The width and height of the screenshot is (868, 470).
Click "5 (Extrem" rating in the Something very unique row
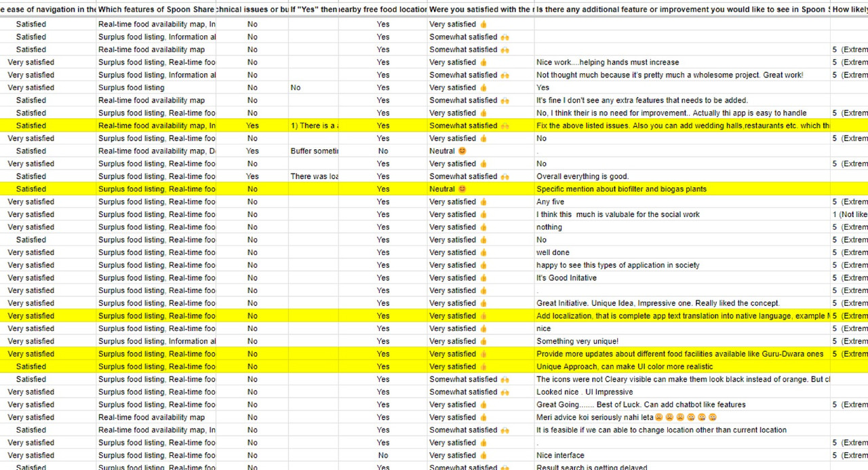pyautogui.click(x=850, y=341)
